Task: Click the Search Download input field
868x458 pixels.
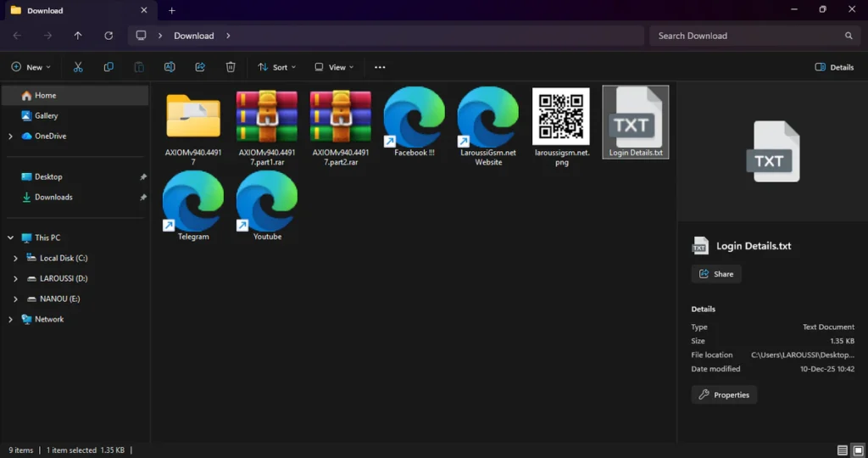Action: click(746, 36)
